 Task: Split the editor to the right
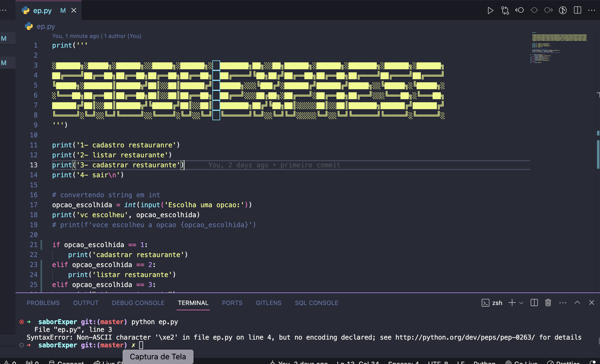point(578,11)
